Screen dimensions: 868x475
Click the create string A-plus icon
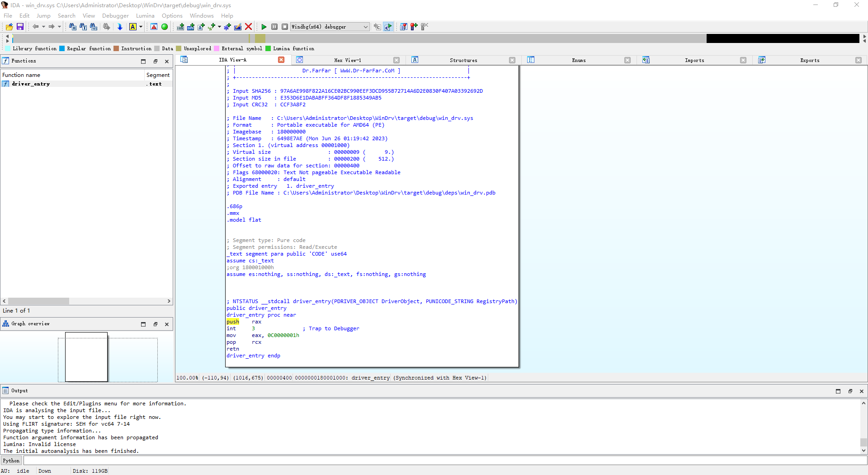(x=201, y=27)
